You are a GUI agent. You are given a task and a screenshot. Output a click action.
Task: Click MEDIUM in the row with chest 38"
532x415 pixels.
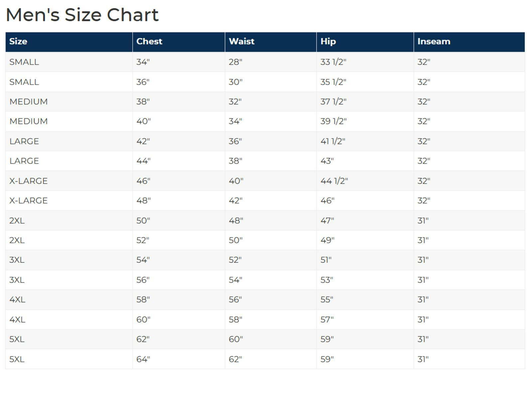tap(28, 102)
